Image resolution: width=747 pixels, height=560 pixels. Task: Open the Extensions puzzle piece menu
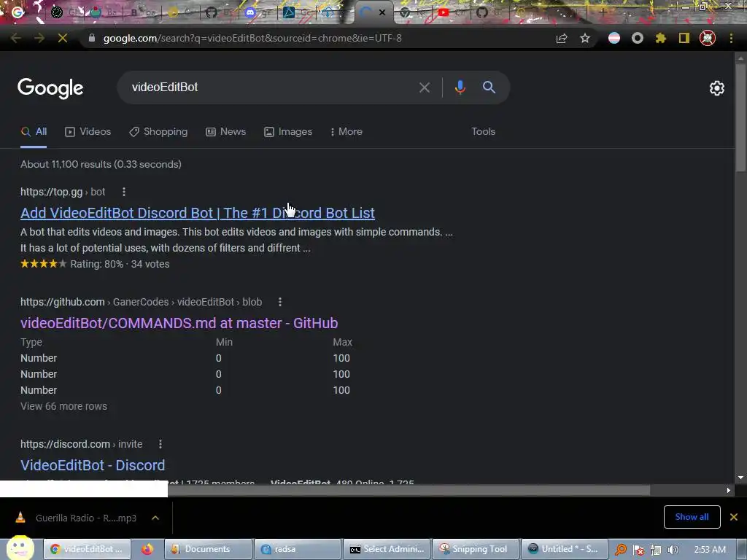[661, 38]
